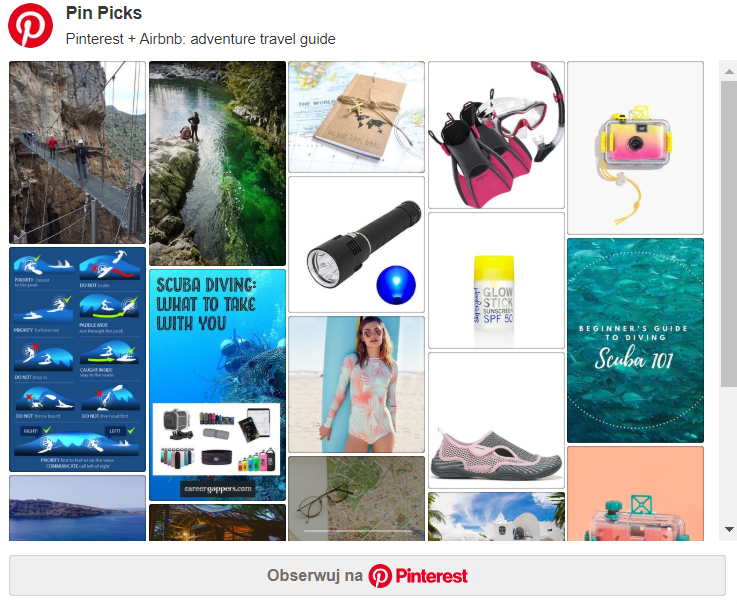Screen dimensions: 737x604
Task: Open the woman with surfboard pin
Action: pyautogui.click(x=356, y=384)
